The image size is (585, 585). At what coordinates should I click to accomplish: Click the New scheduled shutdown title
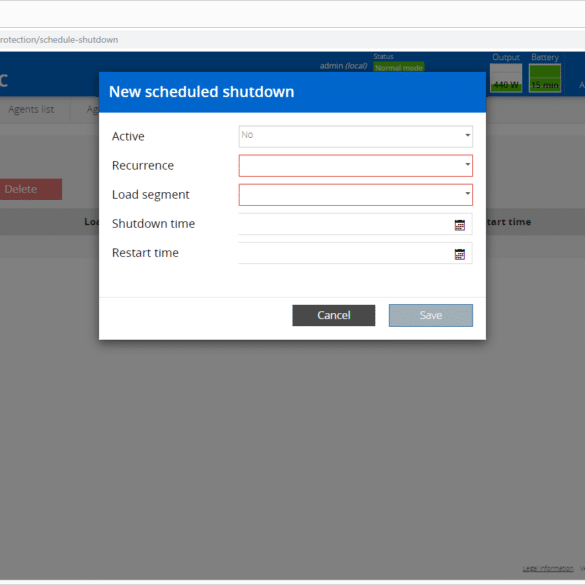201,92
